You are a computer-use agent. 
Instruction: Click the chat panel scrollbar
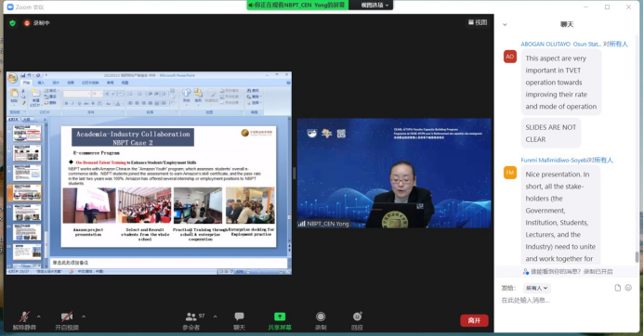click(637, 257)
